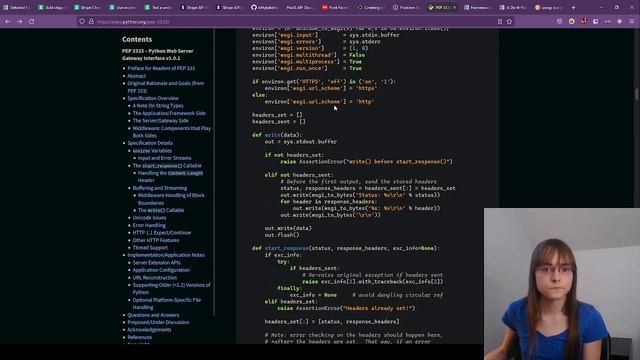
Task: Open 'Questions and Answers' link
Action: coord(153,315)
